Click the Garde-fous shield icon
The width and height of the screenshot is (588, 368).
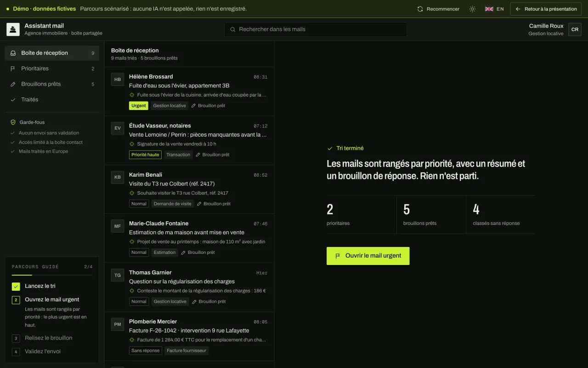click(13, 122)
